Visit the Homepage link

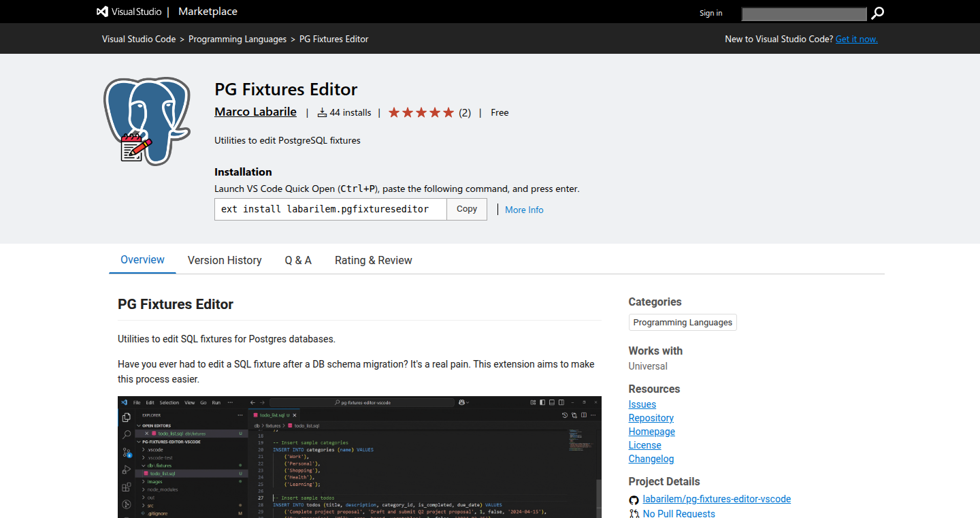[652, 432]
